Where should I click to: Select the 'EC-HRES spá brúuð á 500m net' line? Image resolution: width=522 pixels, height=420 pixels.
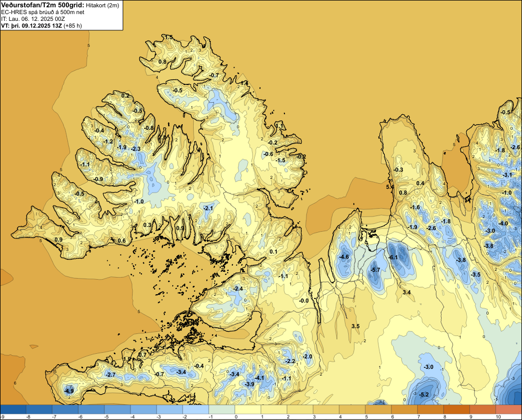pyautogui.click(x=42, y=12)
